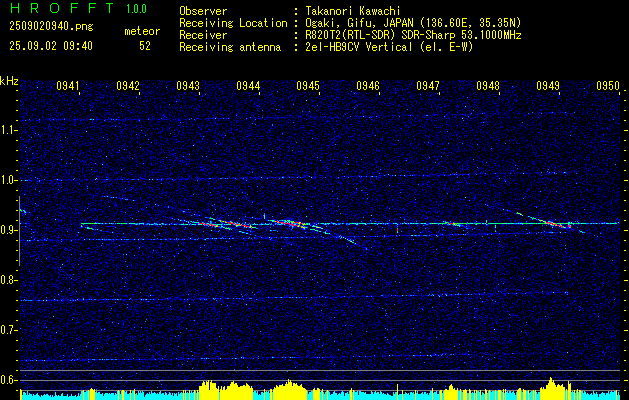Click time marker 0941

click(x=67, y=86)
